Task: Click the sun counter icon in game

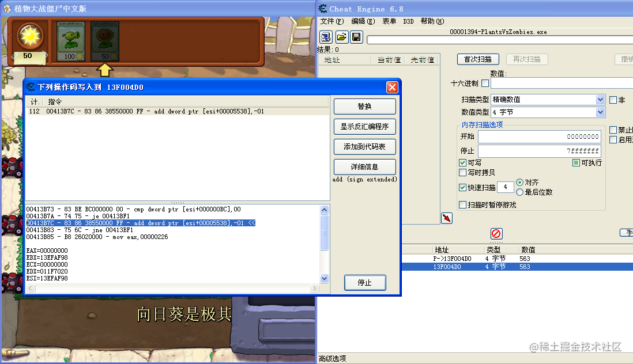Action: 29,36
